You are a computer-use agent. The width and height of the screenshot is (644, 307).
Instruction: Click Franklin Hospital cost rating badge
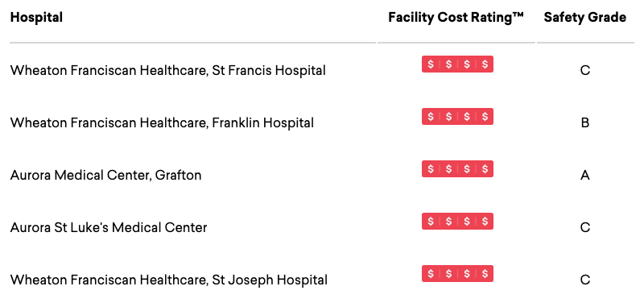coord(457,117)
